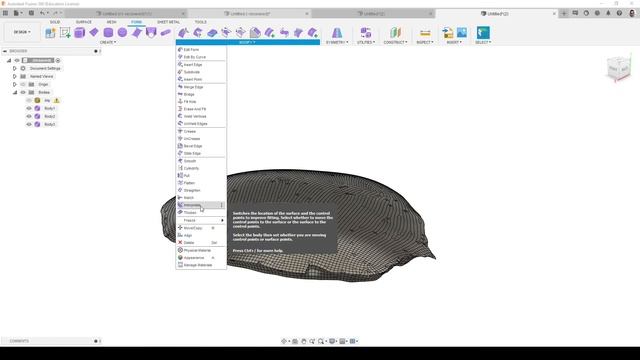
Task: Click the Insert derive icon
Action: pyautogui.click(x=448, y=33)
